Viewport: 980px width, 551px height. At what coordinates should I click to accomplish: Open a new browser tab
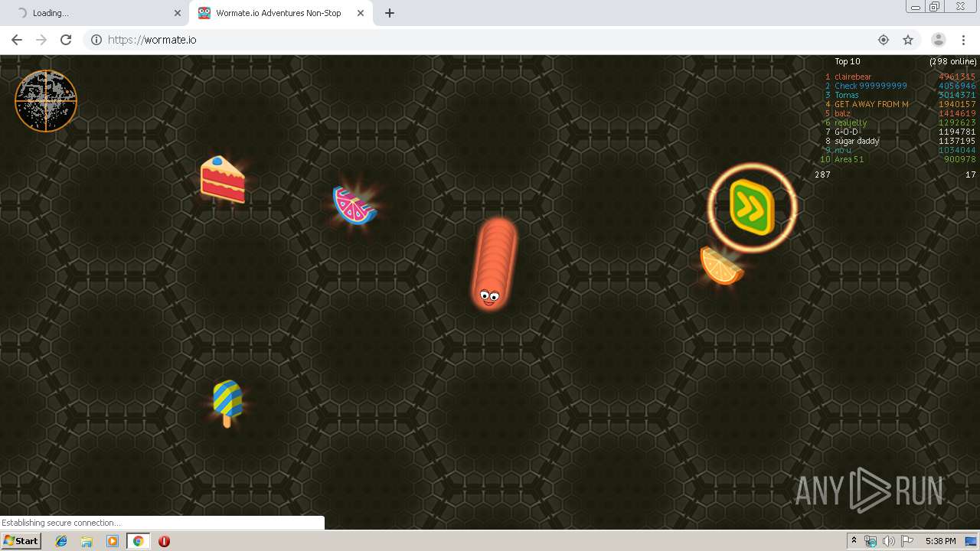[390, 13]
